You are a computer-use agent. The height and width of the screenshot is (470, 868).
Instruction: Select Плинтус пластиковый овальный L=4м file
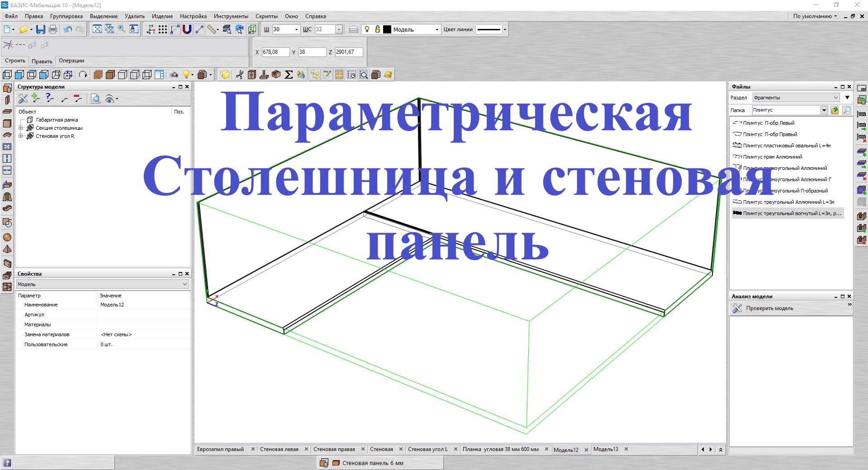tap(787, 146)
